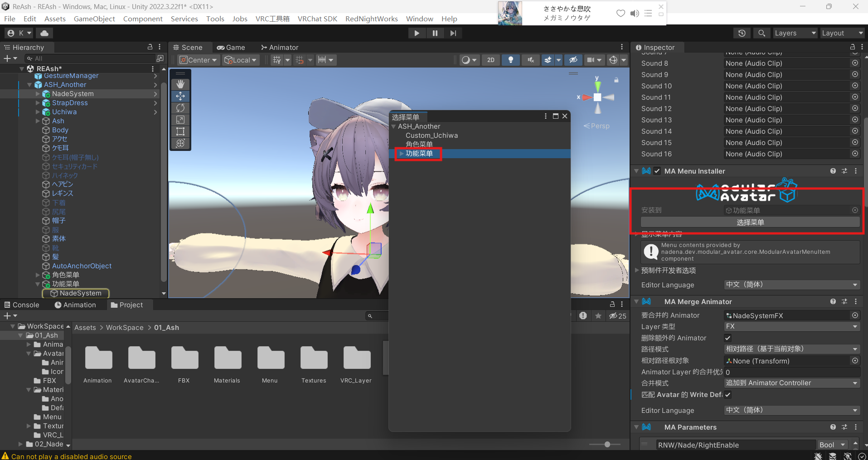Open the Layer 类型 FX dropdown
868x460 pixels.
click(791, 327)
